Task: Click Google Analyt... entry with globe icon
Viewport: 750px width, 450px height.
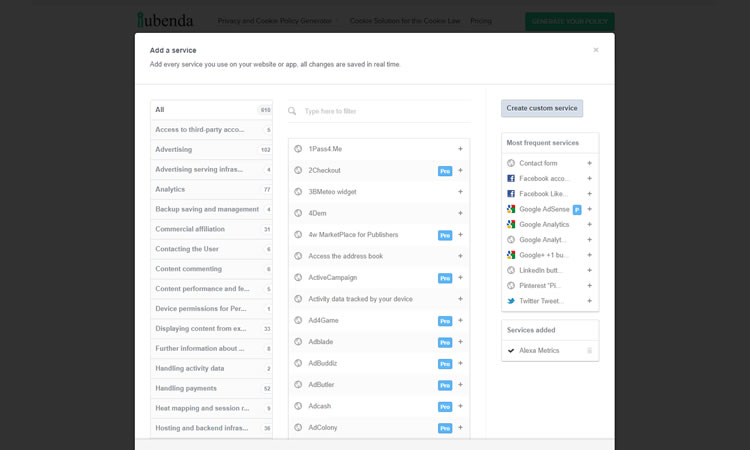Action: point(542,240)
